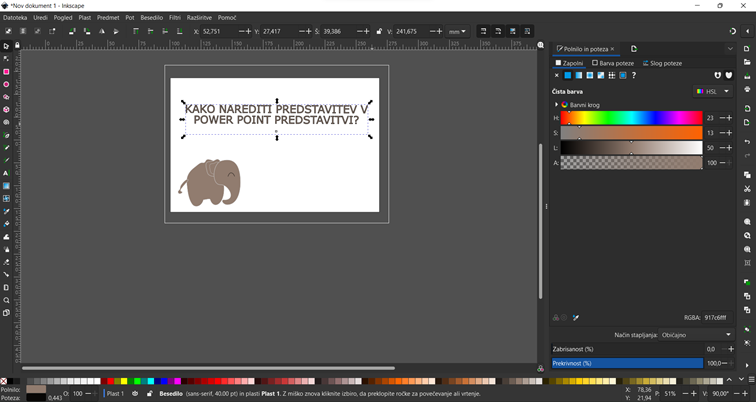The width and height of the screenshot is (756, 402).
Task: Click the horizontal canvas scrollbar
Action: click(208, 368)
